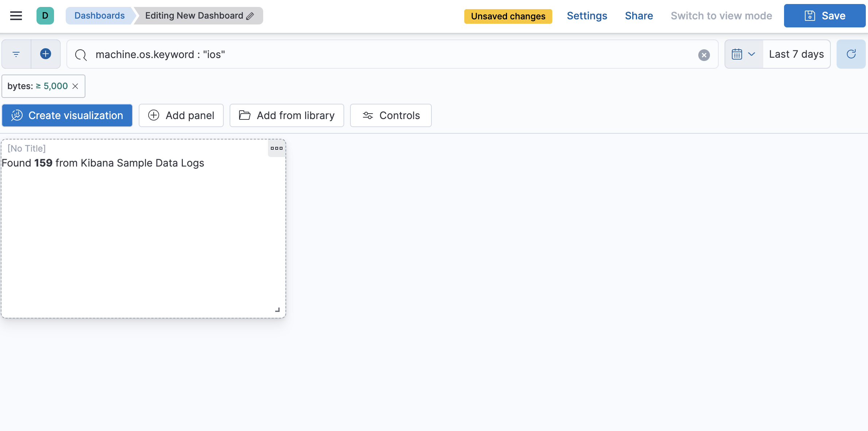
Task: Click the pencil edit icon beside dashboard title
Action: tap(250, 16)
